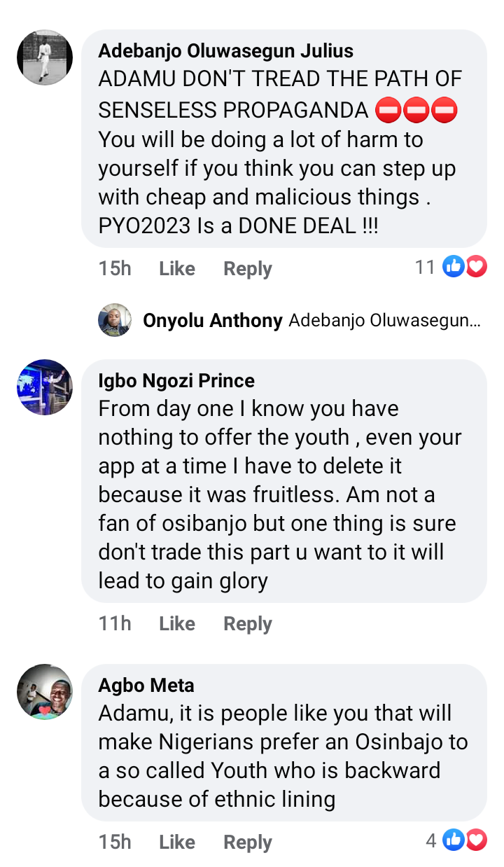View the 11 reactions count on Adebanjo's comment
504x867 pixels.
click(425, 267)
